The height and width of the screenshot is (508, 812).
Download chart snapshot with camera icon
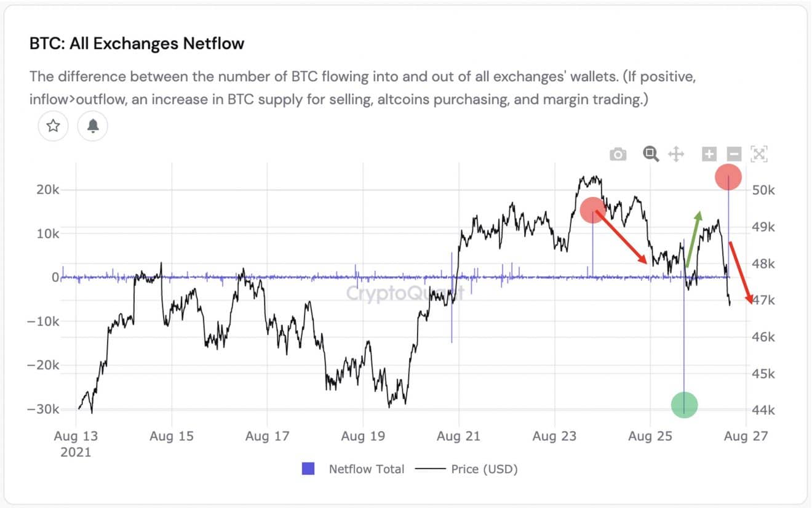coord(618,155)
